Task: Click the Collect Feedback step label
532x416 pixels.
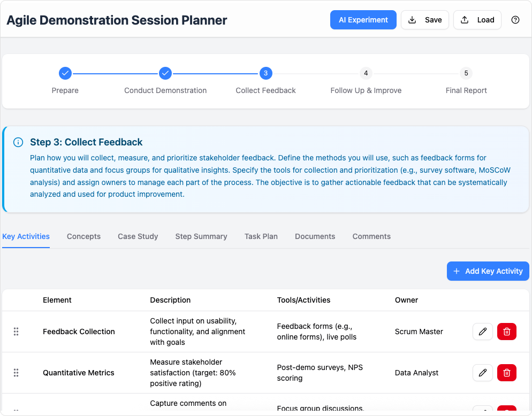Action: 265,90
